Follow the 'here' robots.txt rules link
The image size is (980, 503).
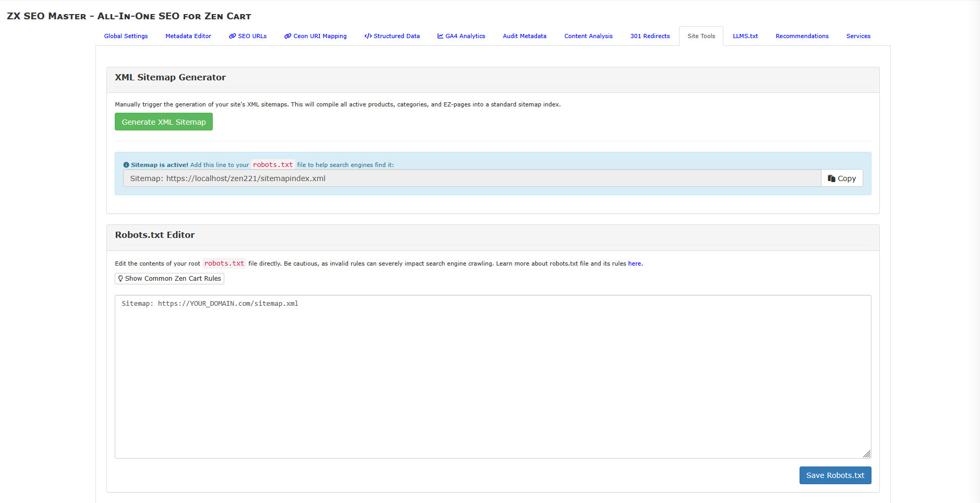coord(634,264)
